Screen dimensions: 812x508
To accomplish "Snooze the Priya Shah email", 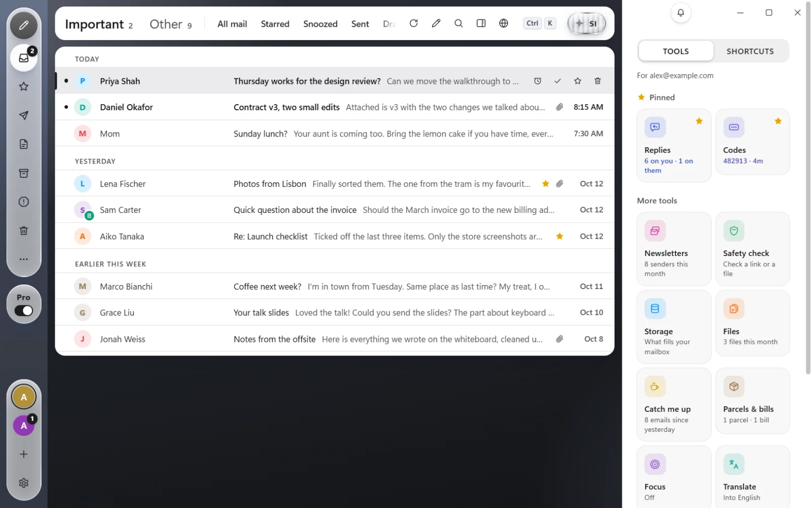I will (537, 81).
